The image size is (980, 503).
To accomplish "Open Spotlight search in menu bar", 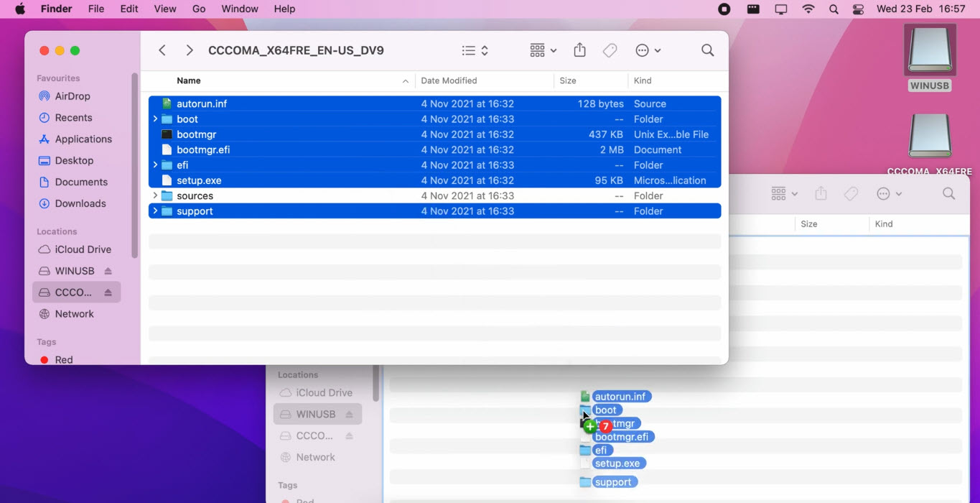I will click(x=834, y=9).
